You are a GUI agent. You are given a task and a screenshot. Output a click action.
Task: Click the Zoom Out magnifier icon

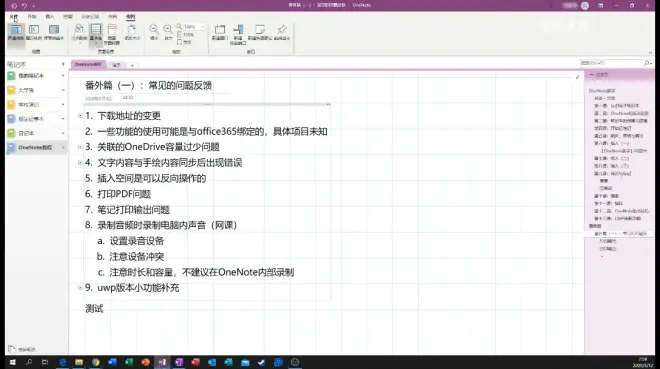point(154,32)
